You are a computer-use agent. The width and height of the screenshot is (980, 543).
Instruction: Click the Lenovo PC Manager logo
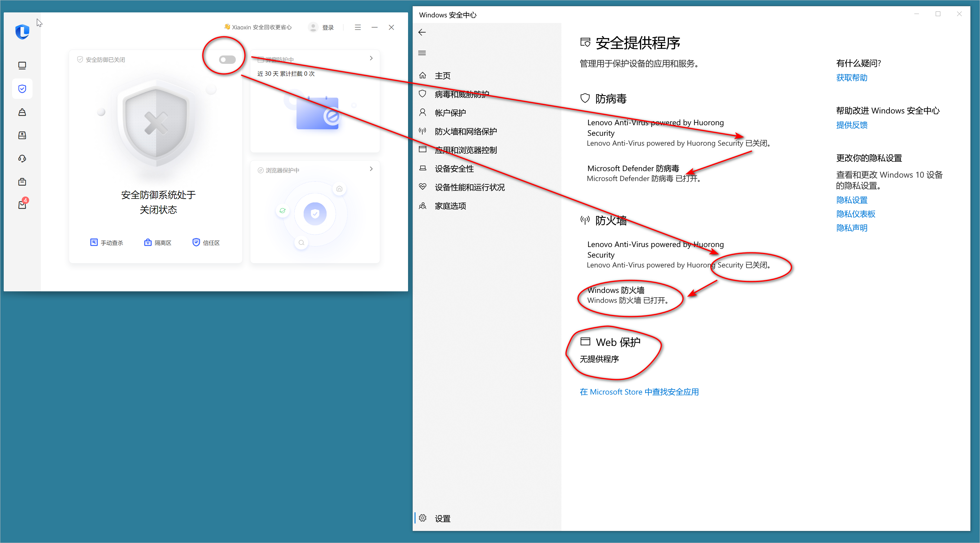coord(22,32)
